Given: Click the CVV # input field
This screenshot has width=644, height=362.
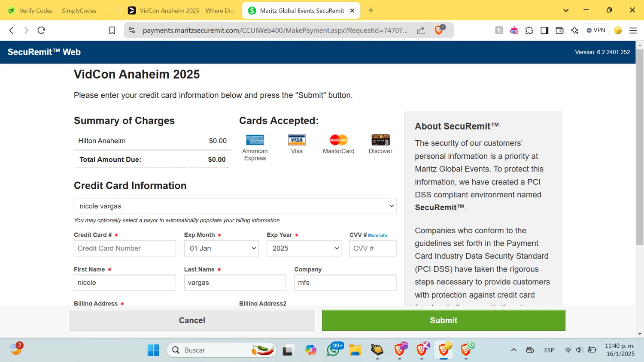Looking at the screenshot, I should tap(373, 248).
